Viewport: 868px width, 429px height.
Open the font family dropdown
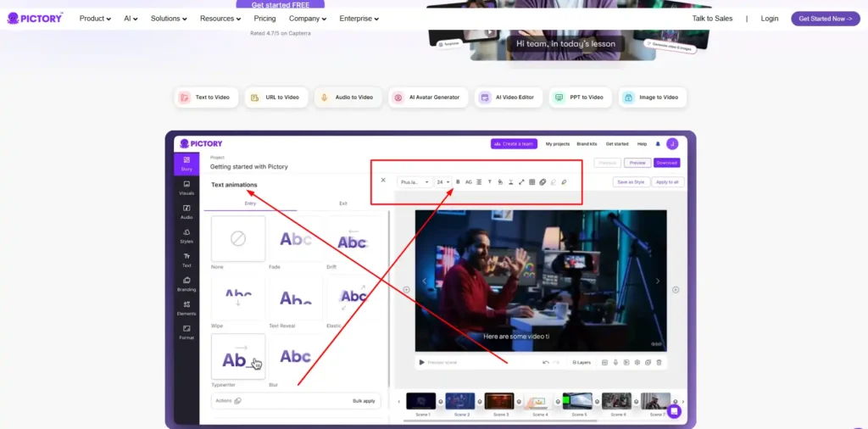pos(415,182)
